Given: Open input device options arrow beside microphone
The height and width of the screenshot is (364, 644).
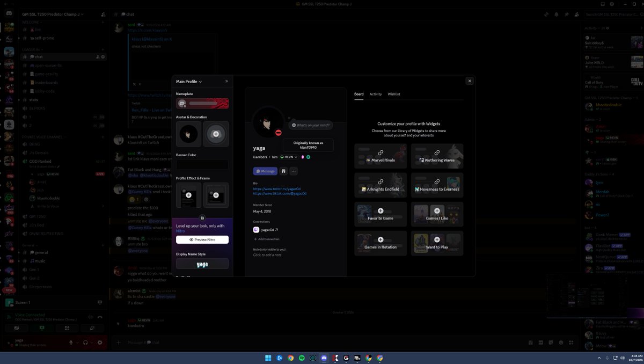Looking at the screenshot, I should tap(77, 343).
